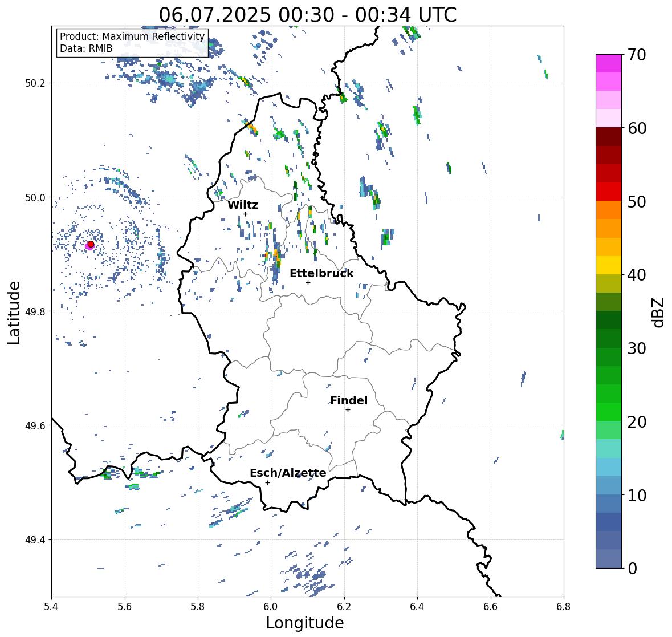This screenshot has width=672, height=637.
Task: Click the latitude tick label 49.6
Action: click(35, 425)
